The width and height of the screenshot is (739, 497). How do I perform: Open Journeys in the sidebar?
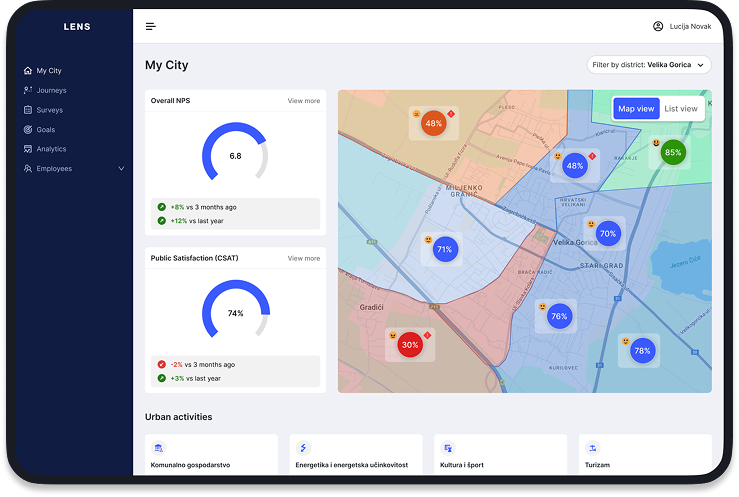pos(51,91)
